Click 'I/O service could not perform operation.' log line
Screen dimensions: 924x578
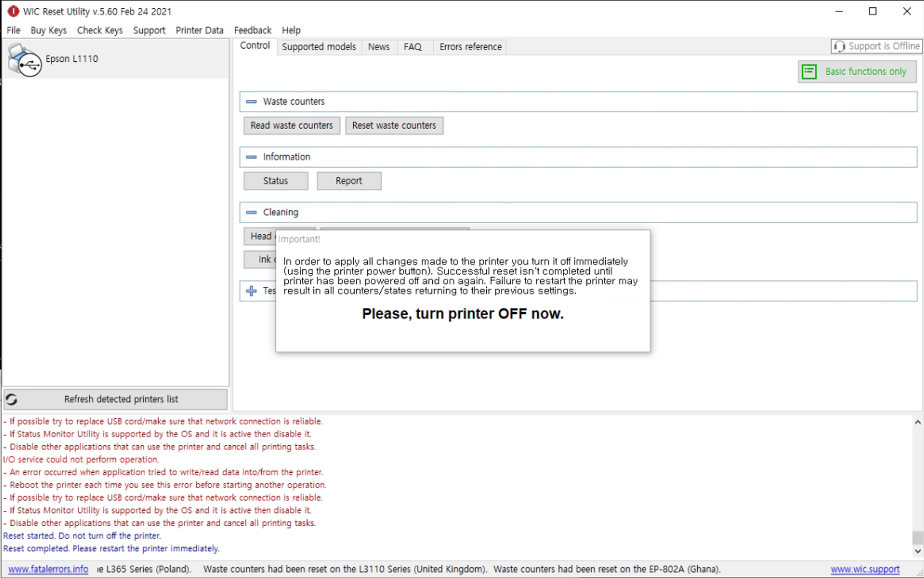tap(81, 460)
